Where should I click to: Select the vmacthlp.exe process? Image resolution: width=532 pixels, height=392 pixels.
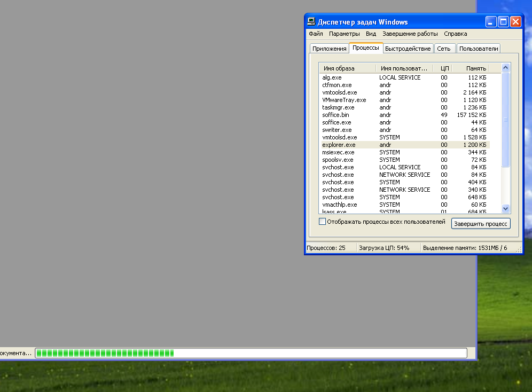point(405,205)
